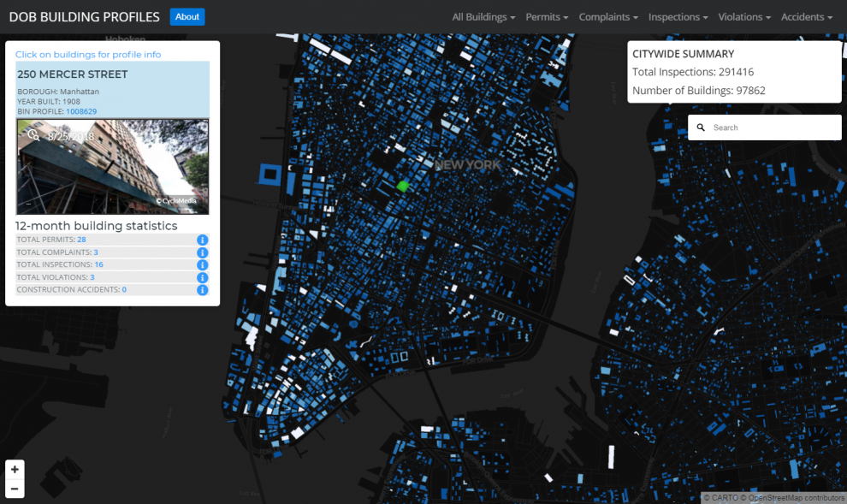Expand the Complaints dropdown
847x504 pixels.
pos(608,17)
